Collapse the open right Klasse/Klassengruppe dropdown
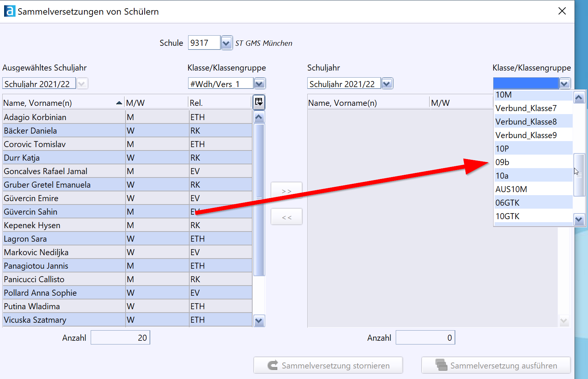Screen dimensions: 588x379 pos(565,83)
